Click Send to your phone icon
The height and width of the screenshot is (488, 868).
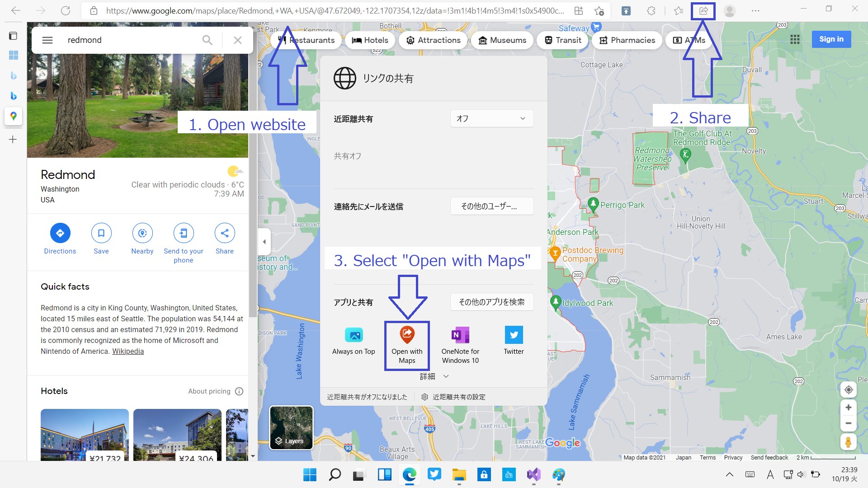184,233
